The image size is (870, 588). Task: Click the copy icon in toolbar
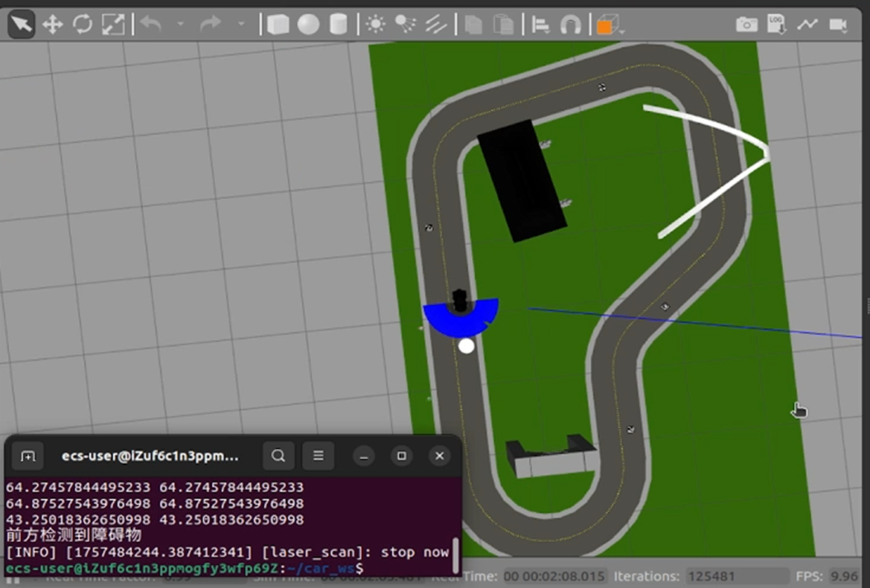(x=473, y=25)
